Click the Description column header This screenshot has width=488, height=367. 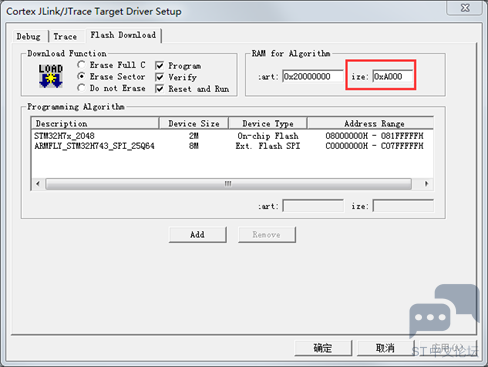pyautogui.click(x=95, y=124)
